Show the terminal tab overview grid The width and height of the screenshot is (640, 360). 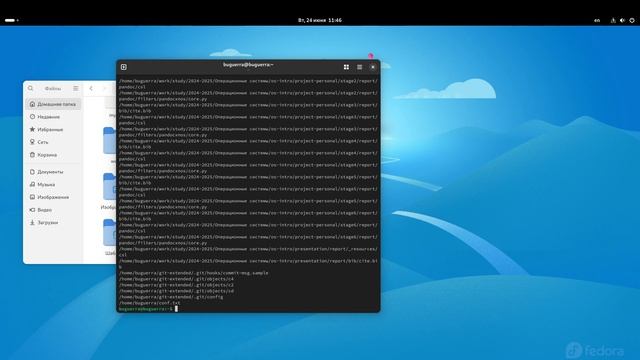coord(346,67)
